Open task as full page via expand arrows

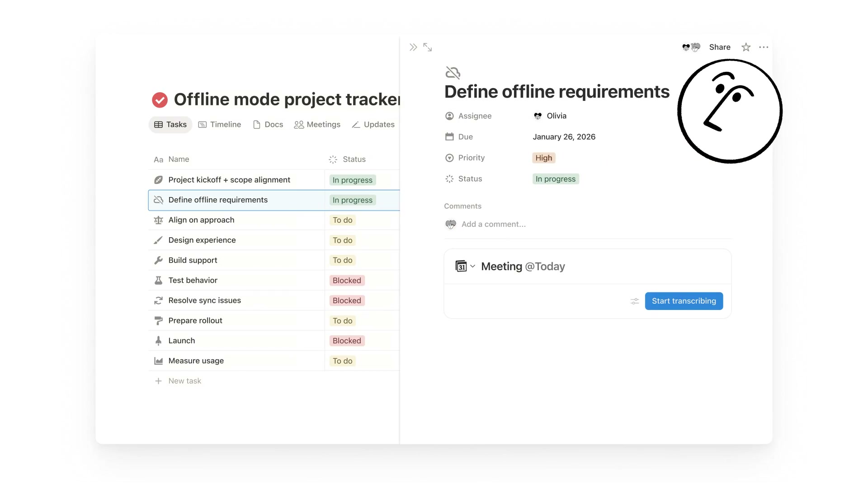coord(427,47)
